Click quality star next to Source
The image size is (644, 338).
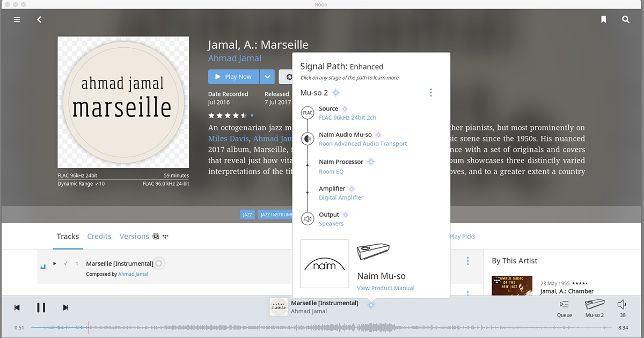(345, 109)
